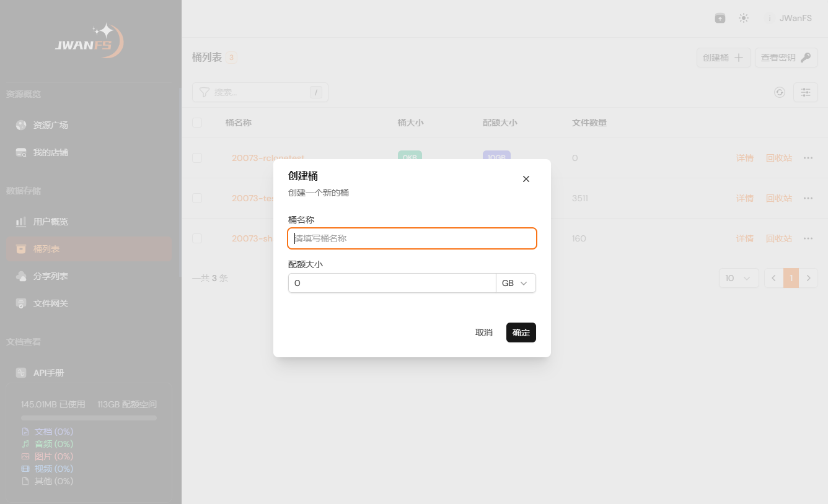The width and height of the screenshot is (828, 504).
Task: Open 详情 for the 160 files row
Action: [745, 238]
